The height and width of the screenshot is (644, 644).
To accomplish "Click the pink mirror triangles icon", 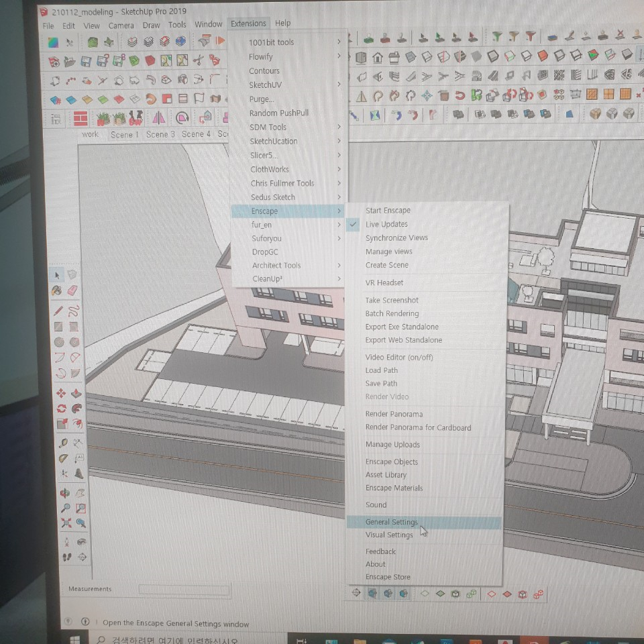I will click(158, 118).
